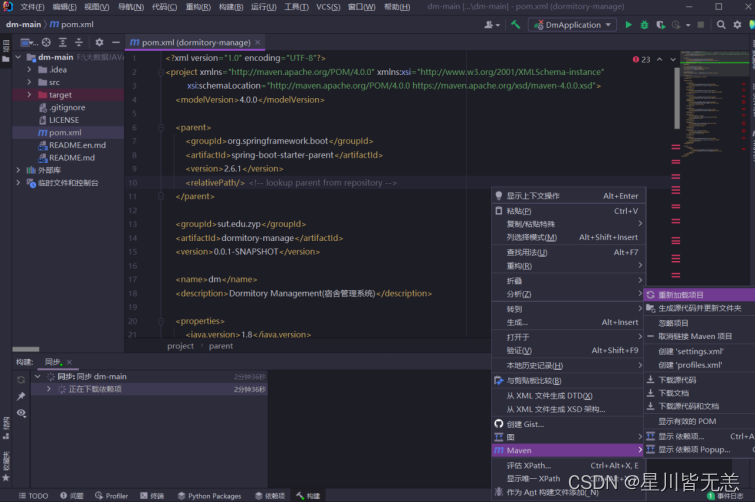Select 取消链接 Maven 项目 option

[x=699, y=336]
